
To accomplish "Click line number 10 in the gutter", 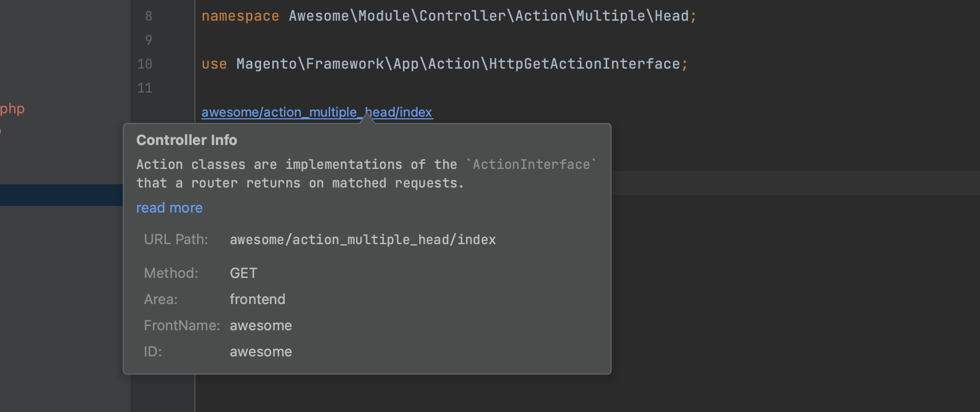I will pos(145,64).
